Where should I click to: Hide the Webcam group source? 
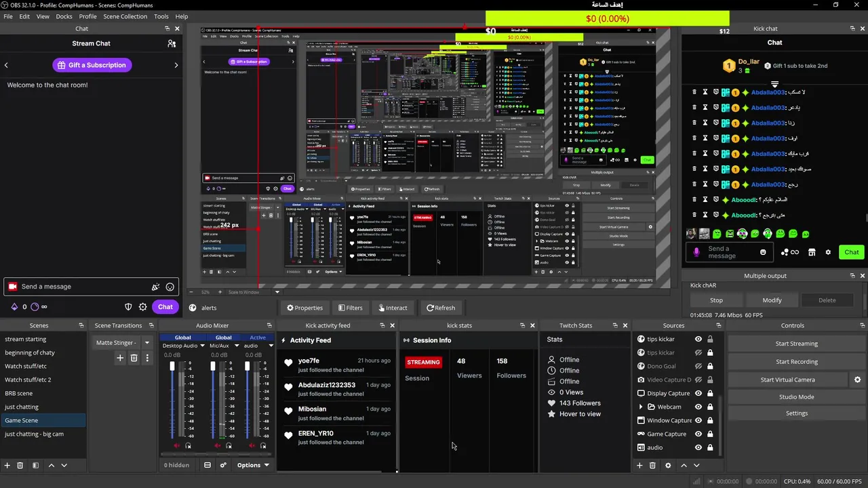pos(698,407)
